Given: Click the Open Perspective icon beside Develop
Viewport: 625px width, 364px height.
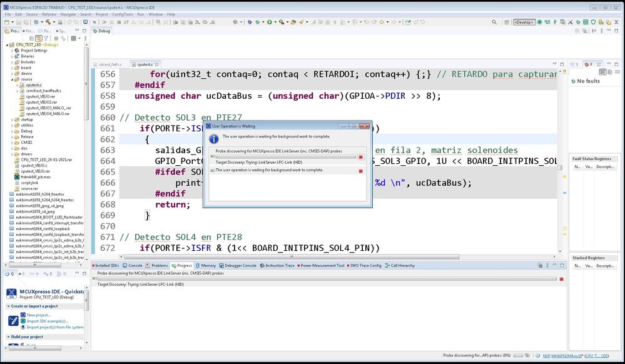Looking at the screenshot, I should point(507,22).
